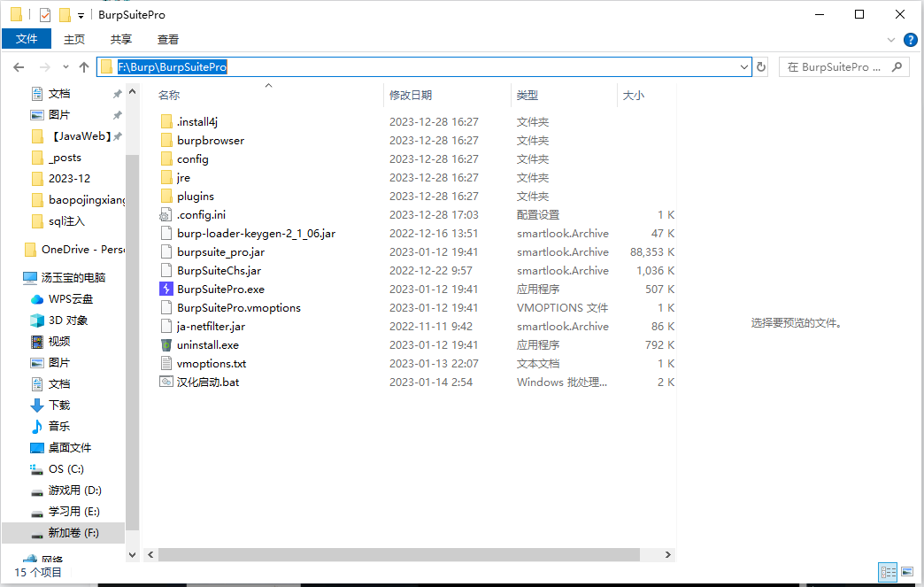Select the .install4j folder name
The width and height of the screenshot is (924, 587).
coord(197,122)
